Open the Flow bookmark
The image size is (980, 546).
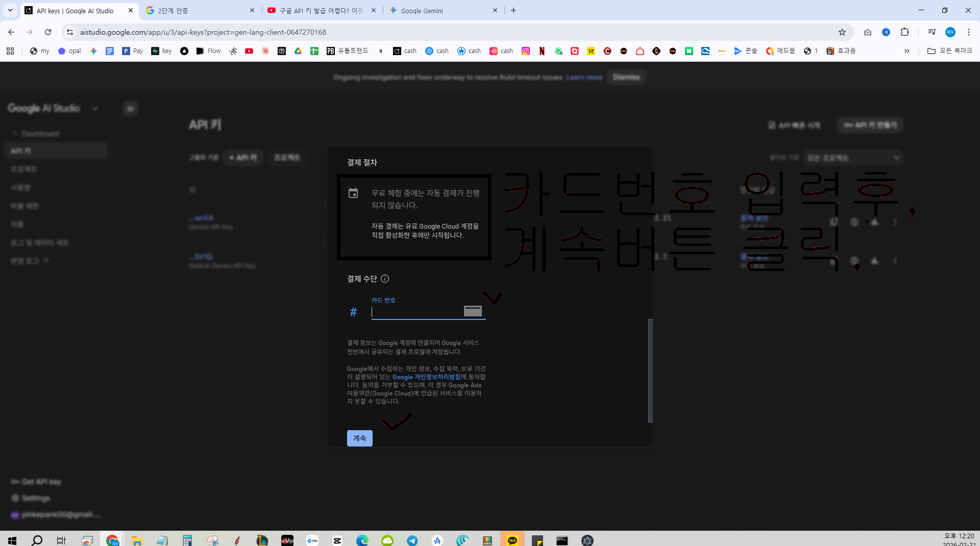point(209,51)
